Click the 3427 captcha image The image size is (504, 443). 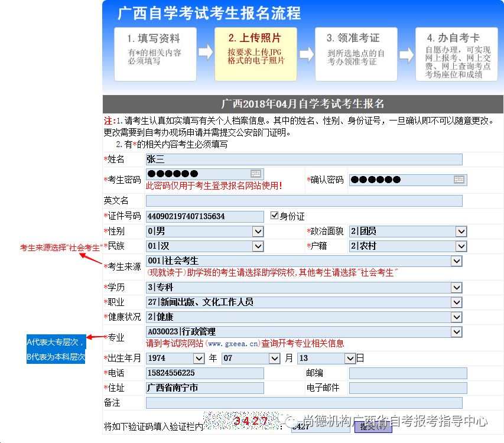[x=241, y=421]
